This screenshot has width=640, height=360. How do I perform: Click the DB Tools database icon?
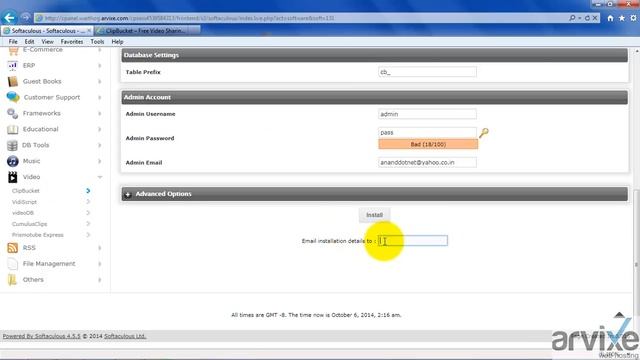click(x=13, y=145)
